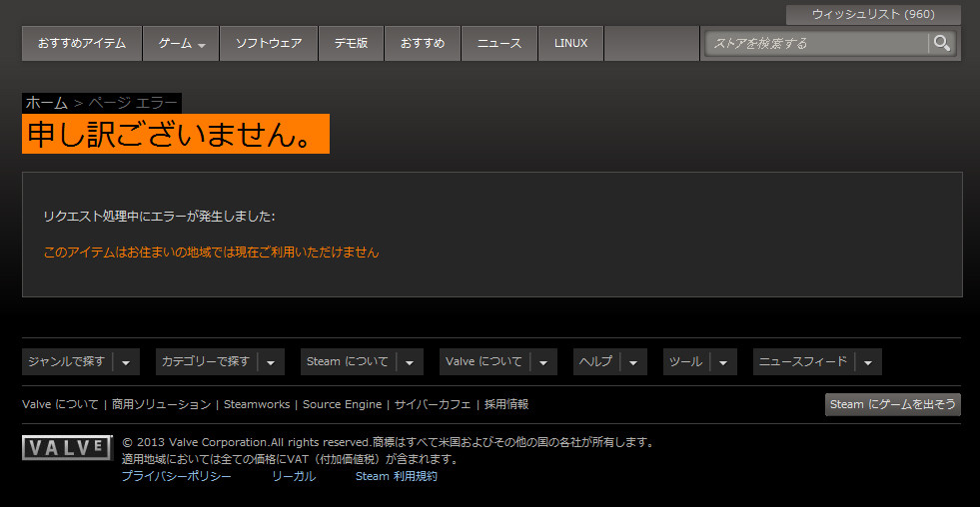Click the VAT（付加価値税） notice text
Viewport: 980px width, 507px height.
tap(290, 460)
